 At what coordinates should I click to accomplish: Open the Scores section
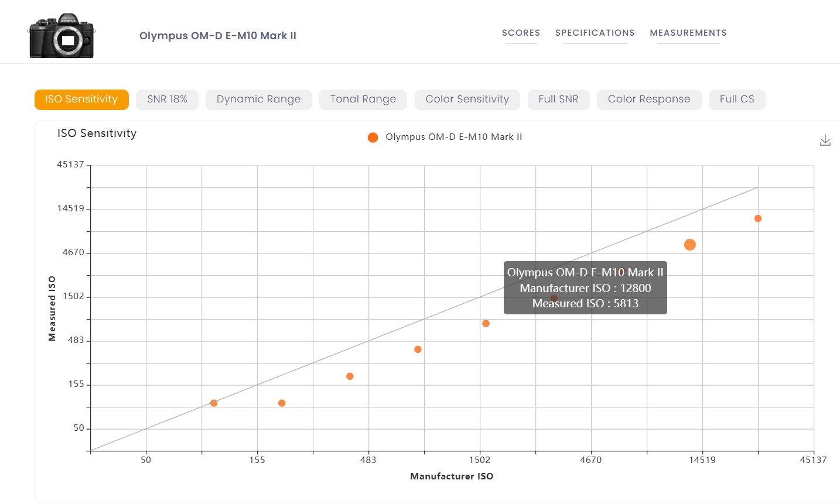click(521, 33)
